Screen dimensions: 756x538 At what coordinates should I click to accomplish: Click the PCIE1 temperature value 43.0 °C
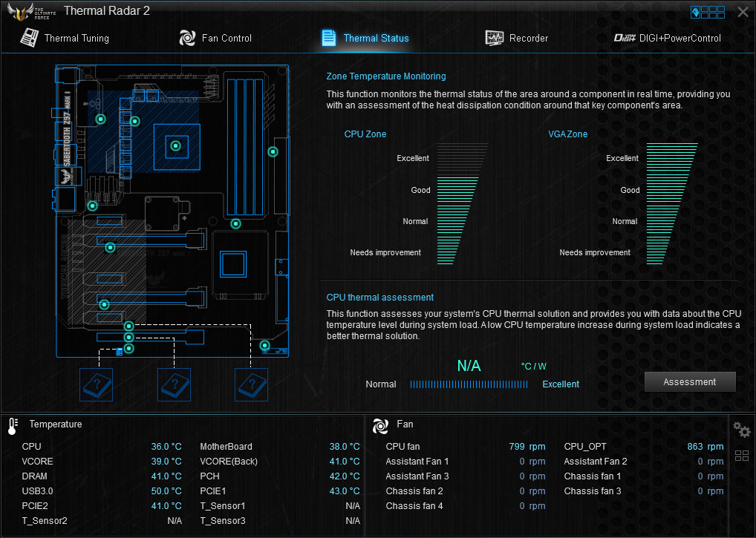tap(345, 491)
